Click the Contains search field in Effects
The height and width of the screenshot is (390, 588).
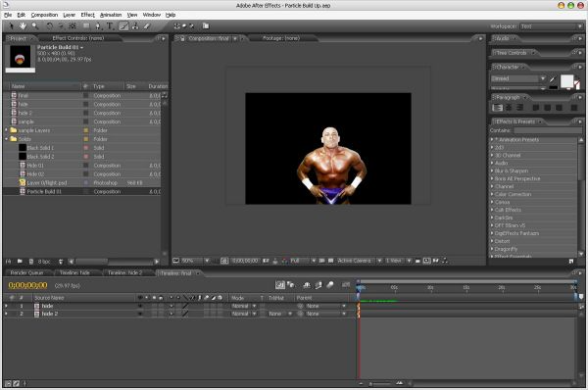point(548,130)
